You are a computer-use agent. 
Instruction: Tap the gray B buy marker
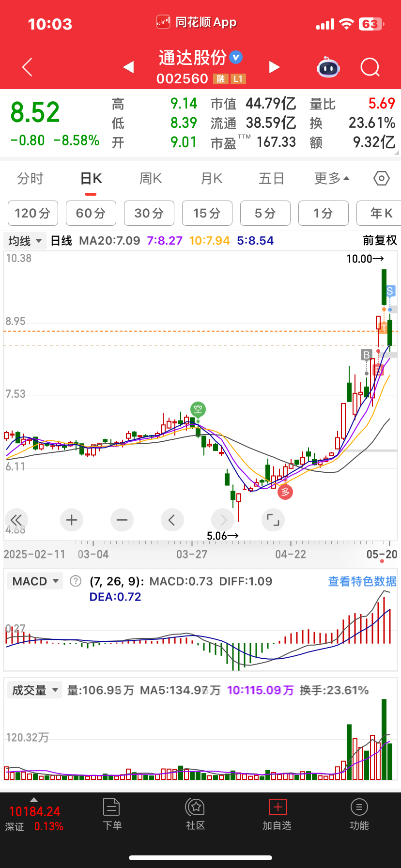[x=367, y=355]
